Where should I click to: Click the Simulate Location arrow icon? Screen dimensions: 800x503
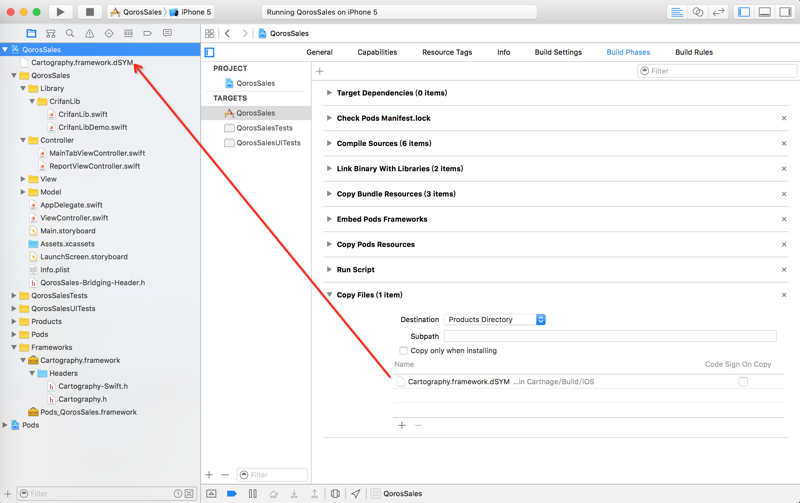[x=356, y=493]
